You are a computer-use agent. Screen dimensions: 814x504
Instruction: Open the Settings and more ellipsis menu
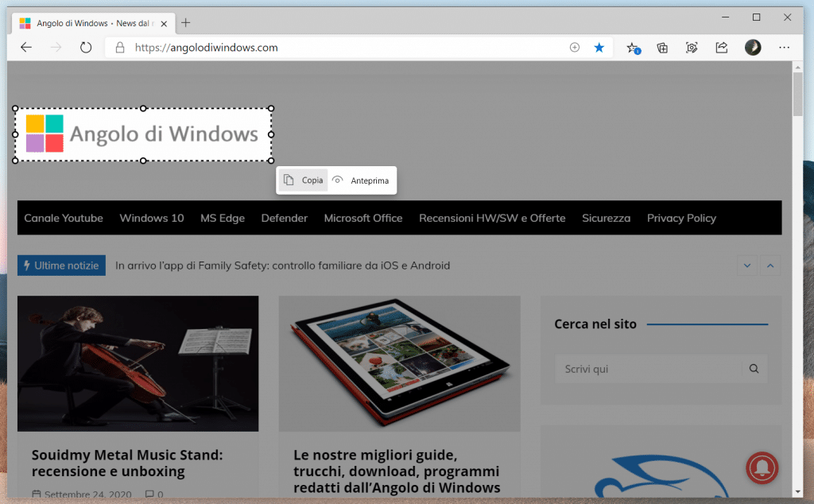(x=784, y=48)
